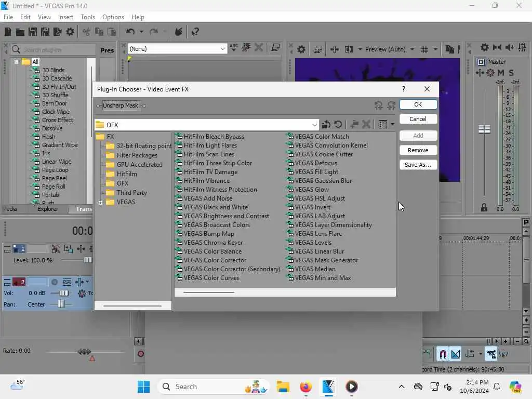Toggle Automatic Crossfades icon
Screen dimensions: 532x399
456,354
